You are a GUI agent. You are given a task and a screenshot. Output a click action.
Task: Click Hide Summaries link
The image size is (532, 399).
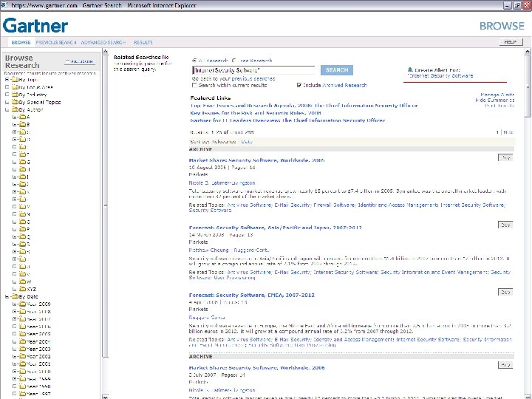pos(494,100)
